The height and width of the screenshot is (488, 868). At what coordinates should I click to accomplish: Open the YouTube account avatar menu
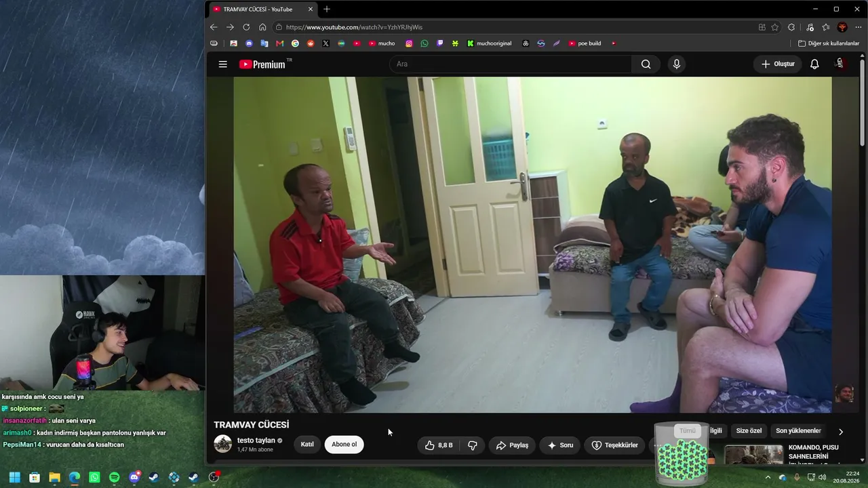pos(840,64)
